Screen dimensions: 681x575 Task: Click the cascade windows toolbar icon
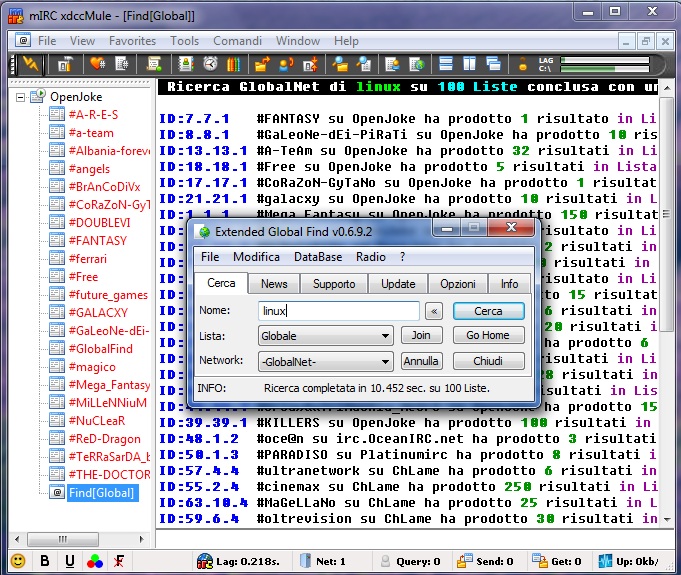tap(492, 65)
